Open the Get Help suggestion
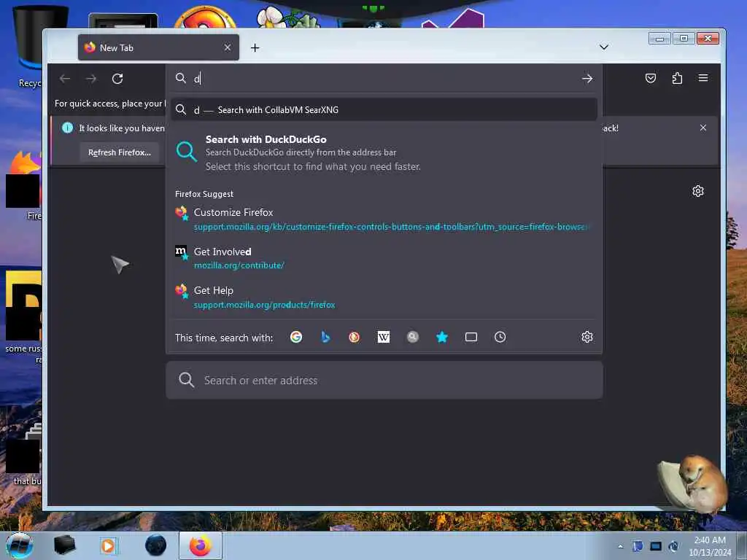This screenshot has width=747, height=560. (384, 297)
